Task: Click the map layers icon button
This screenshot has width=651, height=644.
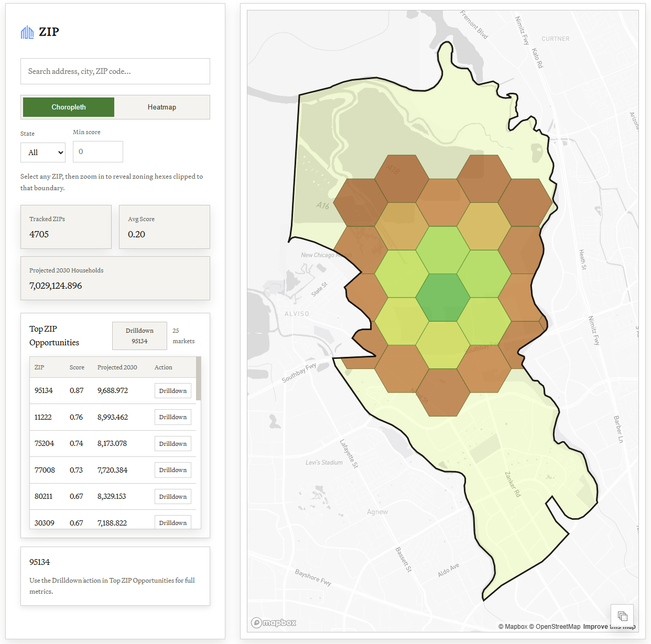Action: pyautogui.click(x=622, y=616)
